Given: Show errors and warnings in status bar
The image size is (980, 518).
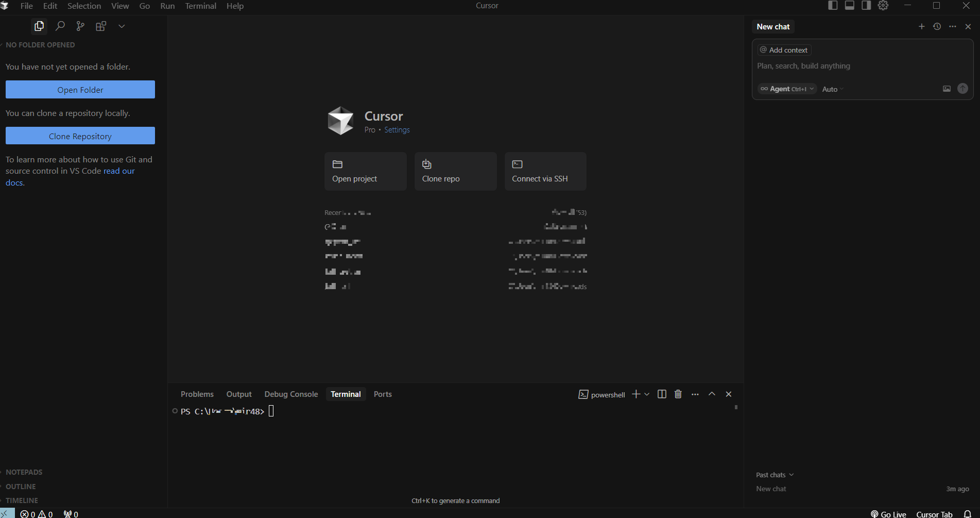Looking at the screenshot, I should coord(37,514).
